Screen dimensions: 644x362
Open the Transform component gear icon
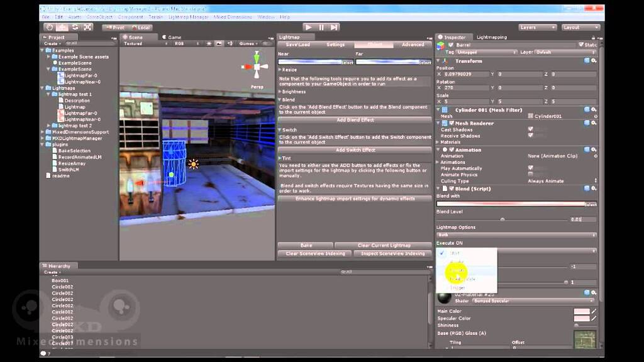coord(595,60)
